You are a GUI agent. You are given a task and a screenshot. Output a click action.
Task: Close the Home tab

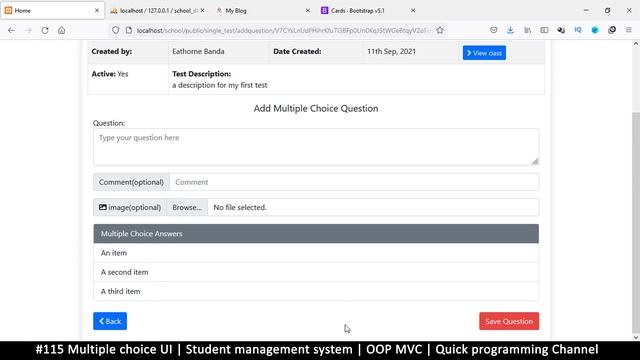tap(97, 11)
